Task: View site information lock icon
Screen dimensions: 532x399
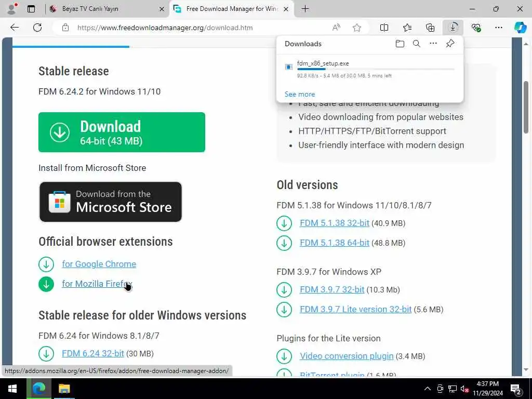Action: 65,28
